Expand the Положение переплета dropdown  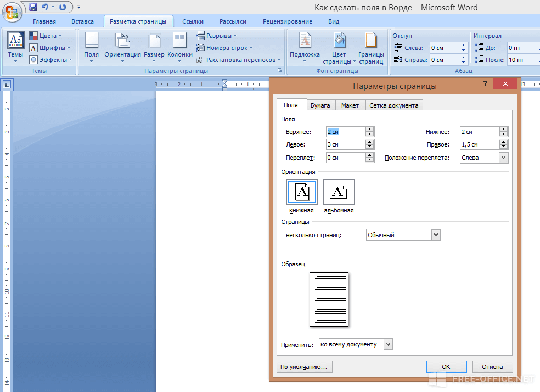[x=503, y=158]
